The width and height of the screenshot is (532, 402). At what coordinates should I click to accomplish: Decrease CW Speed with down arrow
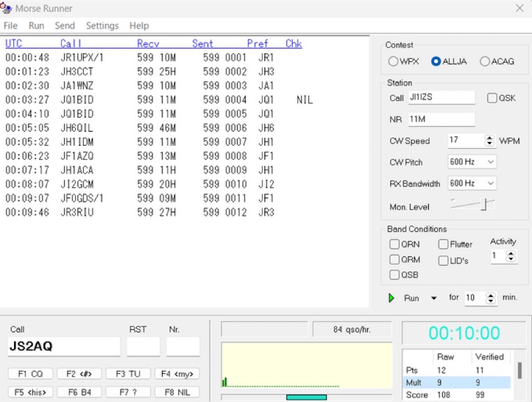coord(489,144)
